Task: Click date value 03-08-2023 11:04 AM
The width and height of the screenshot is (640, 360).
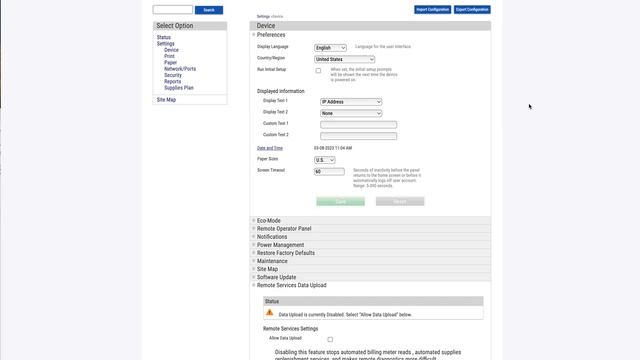Action: (333, 148)
